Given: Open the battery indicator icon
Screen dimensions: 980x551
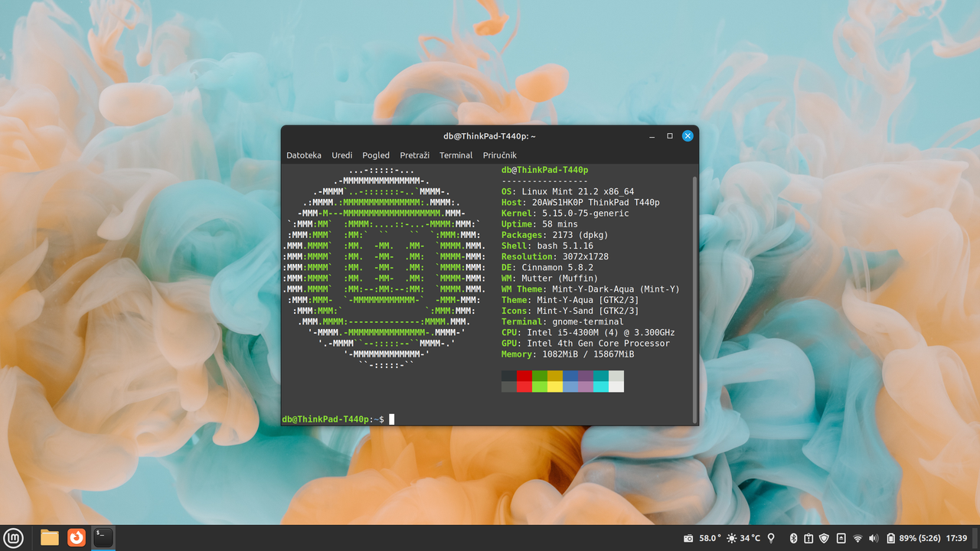Looking at the screenshot, I should point(891,539).
